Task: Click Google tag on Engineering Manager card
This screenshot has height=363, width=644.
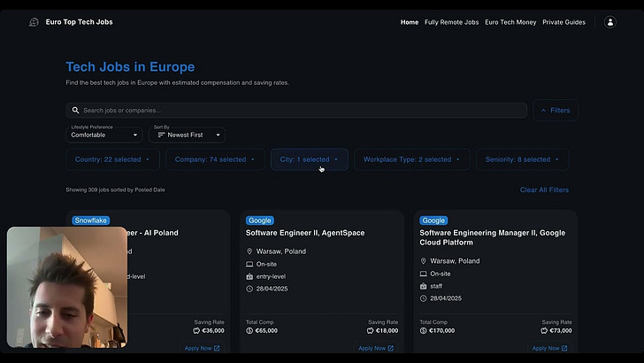Action: pos(433,220)
